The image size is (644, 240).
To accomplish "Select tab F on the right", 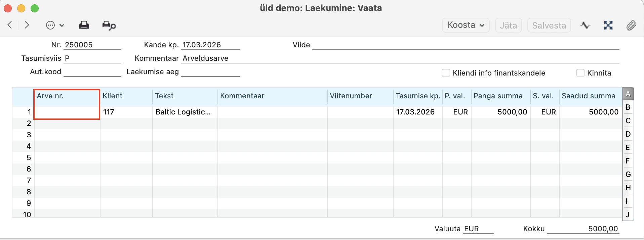I will 628,161.
